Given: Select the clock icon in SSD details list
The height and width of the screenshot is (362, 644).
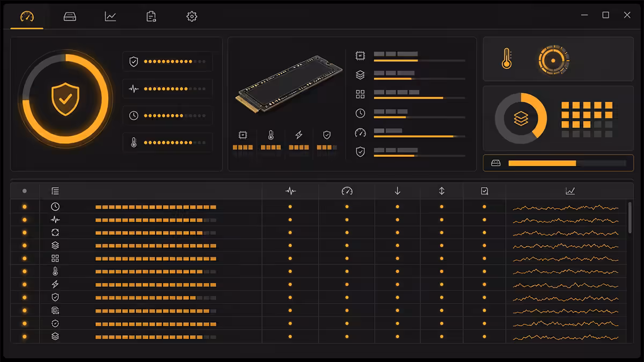Looking at the screenshot, I should 360,113.
